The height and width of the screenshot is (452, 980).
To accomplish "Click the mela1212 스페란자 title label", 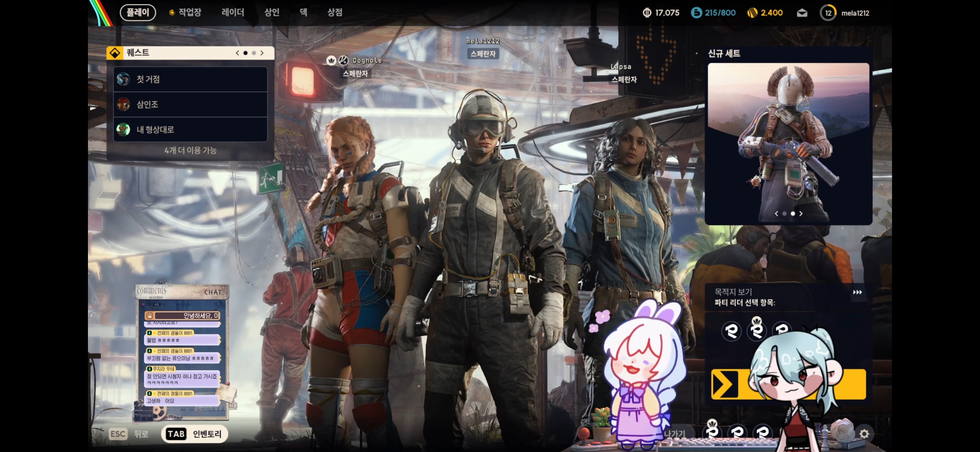I will point(483,54).
